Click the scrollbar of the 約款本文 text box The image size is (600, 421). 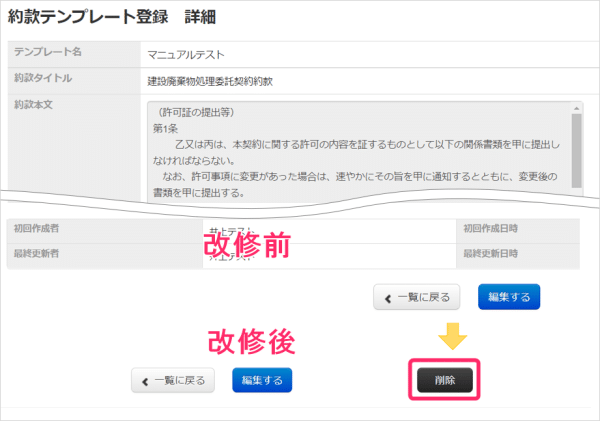coord(576,140)
